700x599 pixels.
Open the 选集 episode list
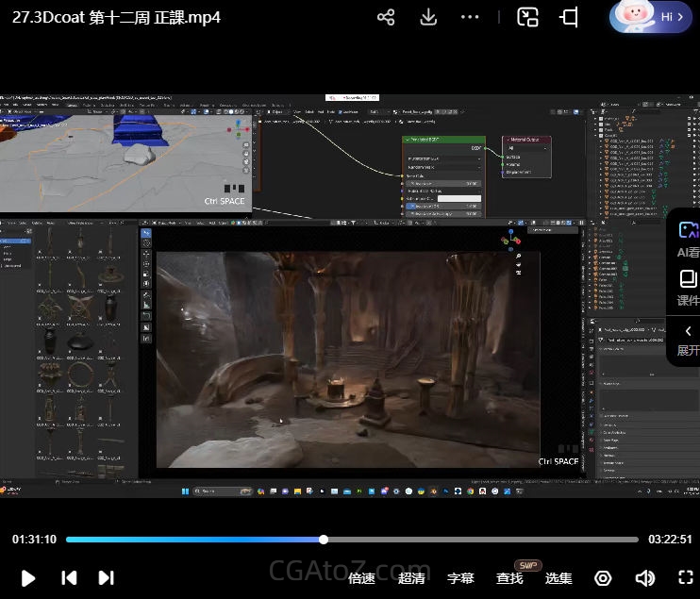pyautogui.click(x=558, y=578)
